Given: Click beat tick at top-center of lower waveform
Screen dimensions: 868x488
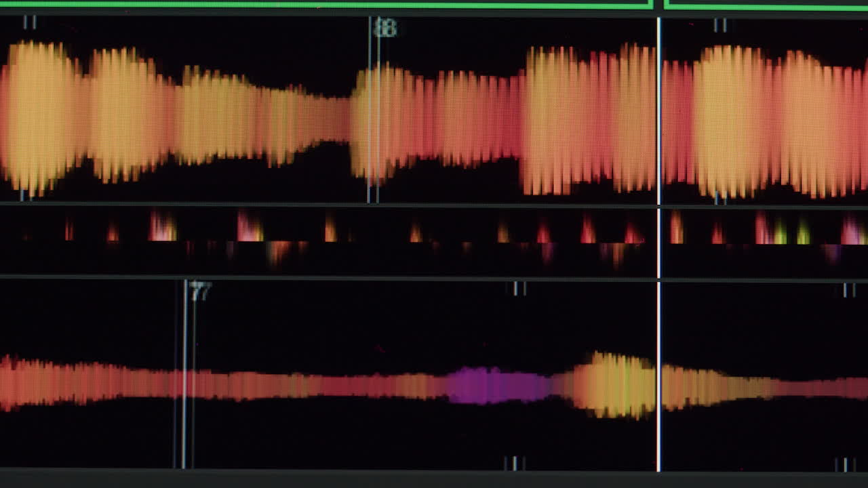Looking at the screenshot, I should click(519, 289).
